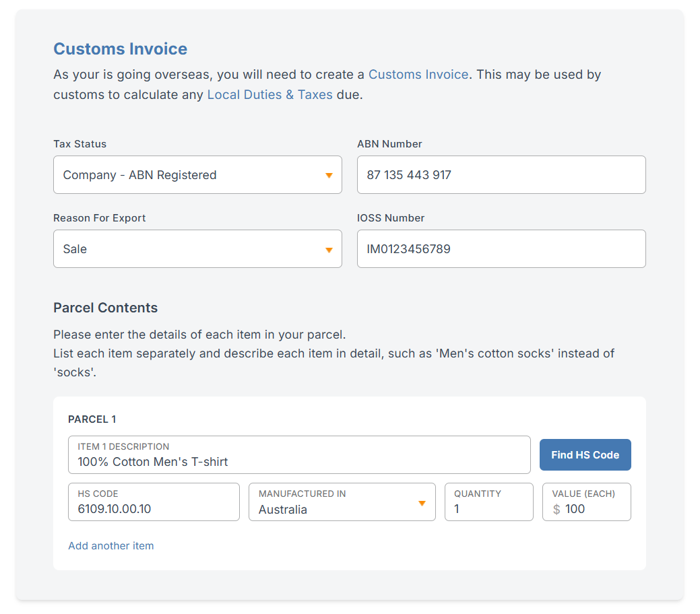Open the Manufactured In country dropdown
This screenshot has width=700, height=614.
(x=342, y=502)
